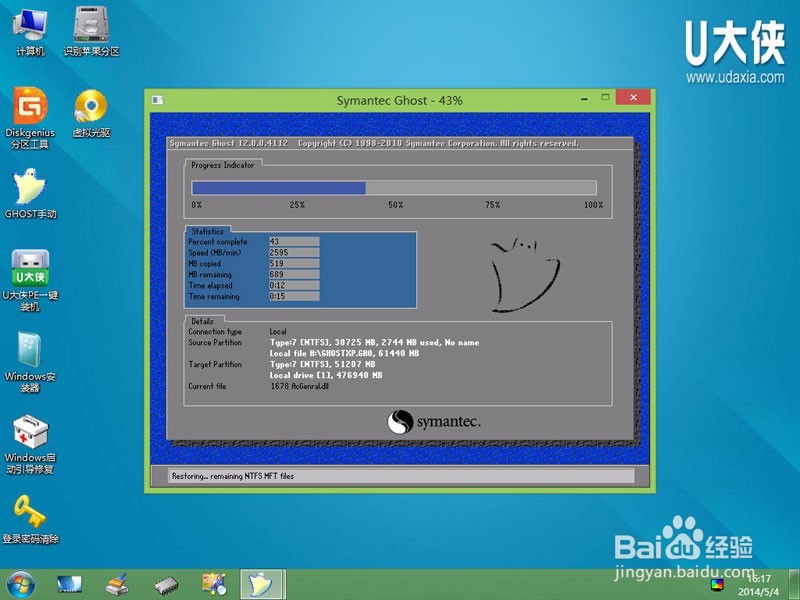This screenshot has width=800, height=600.
Task: Click the Local file H:\GHOSTXP.GHO line
Action: point(344,353)
